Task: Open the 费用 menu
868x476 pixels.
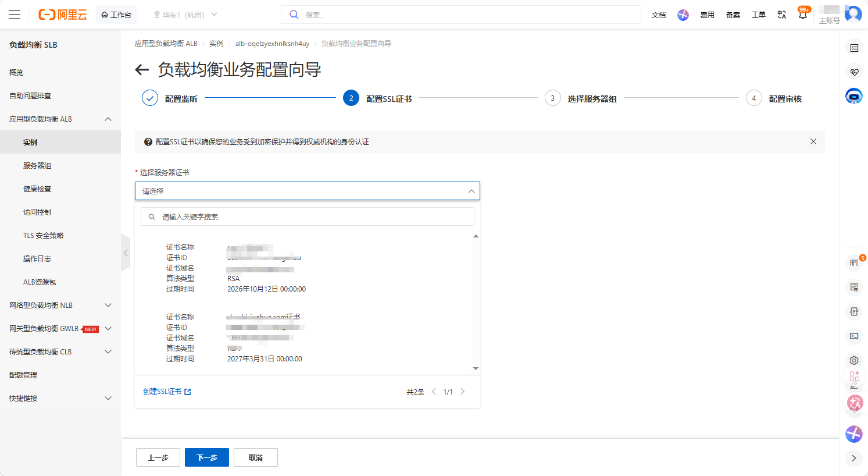Action: 708,15
